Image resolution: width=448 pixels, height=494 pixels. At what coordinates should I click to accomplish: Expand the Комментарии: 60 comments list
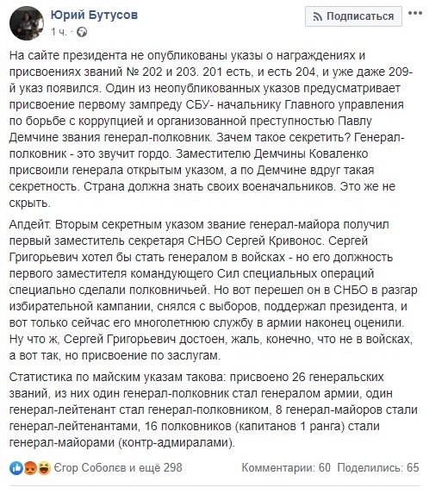286,468
